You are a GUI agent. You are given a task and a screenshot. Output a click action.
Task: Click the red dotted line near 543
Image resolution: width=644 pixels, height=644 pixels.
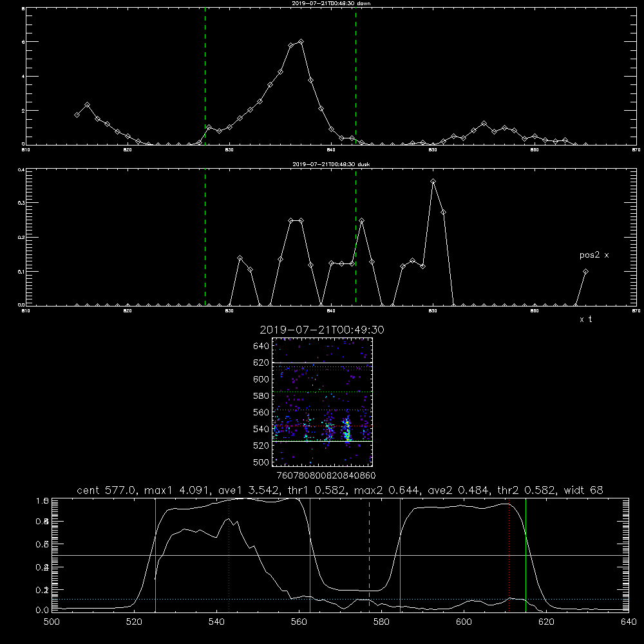click(229, 555)
